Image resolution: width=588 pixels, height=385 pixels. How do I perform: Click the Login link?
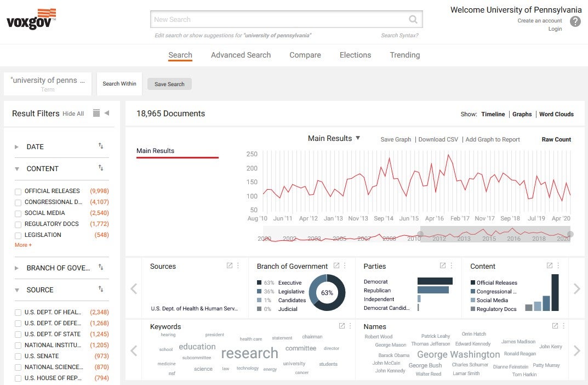[x=555, y=29]
